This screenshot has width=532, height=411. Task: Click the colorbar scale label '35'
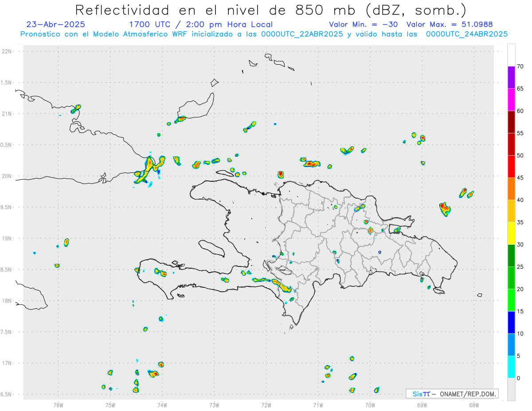pos(520,222)
